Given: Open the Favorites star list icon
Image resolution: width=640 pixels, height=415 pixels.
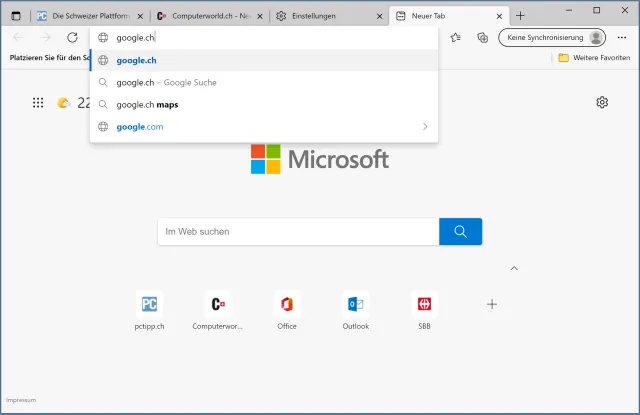Looking at the screenshot, I should point(456,38).
